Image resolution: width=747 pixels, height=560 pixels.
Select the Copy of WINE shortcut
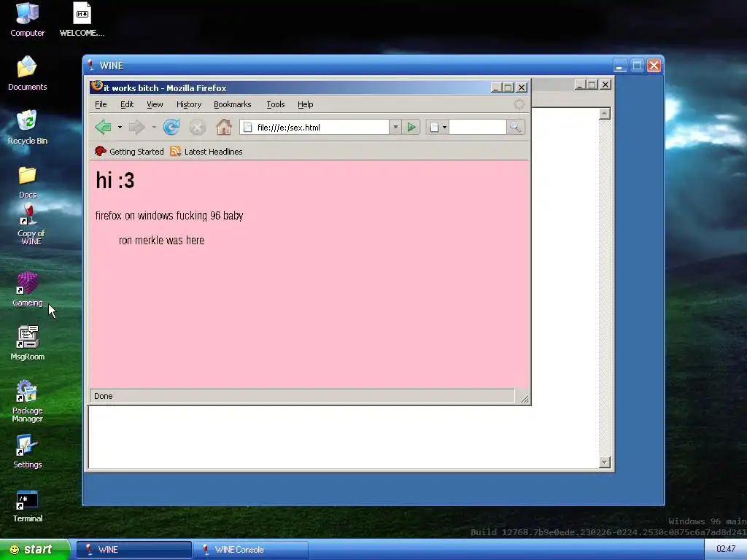(31, 225)
